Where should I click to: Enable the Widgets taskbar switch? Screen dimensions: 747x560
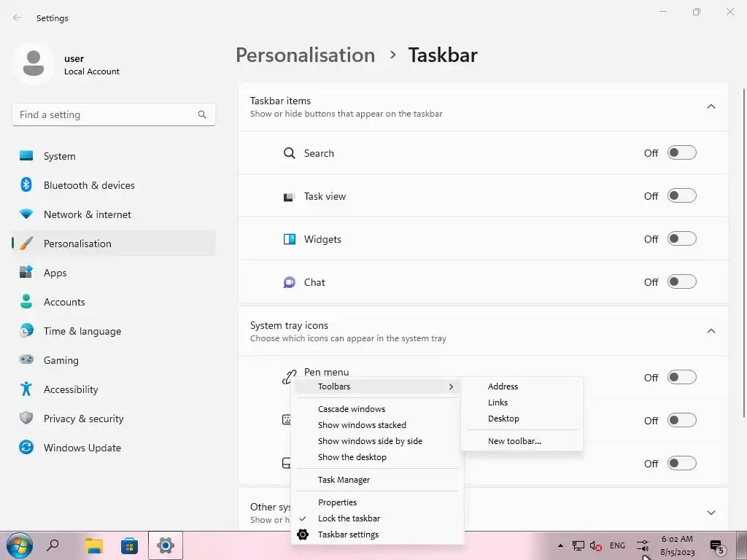(x=682, y=238)
